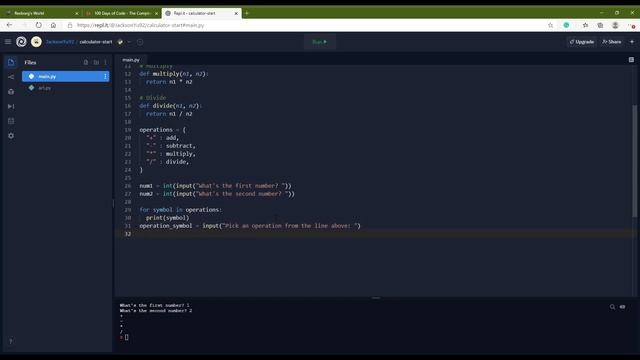Switch to the main.py editor tab

pyautogui.click(x=131, y=60)
